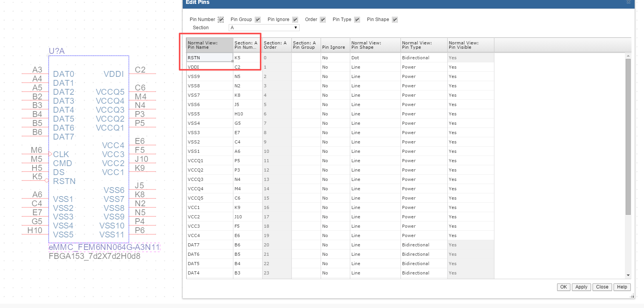This screenshot has height=308, width=644.
Task: Click the Power pin type cell for VDDI
Action: (424, 67)
